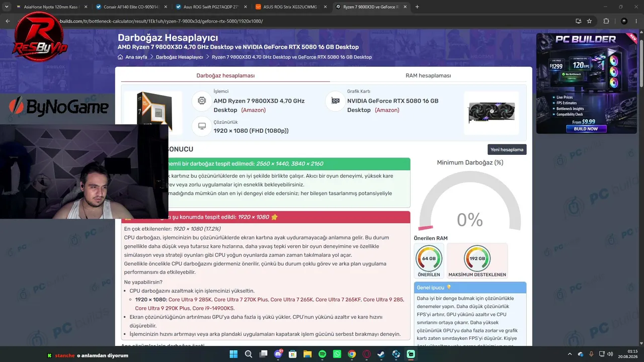This screenshot has height=362, width=644.
Task: Click the 1920 × 1080 (FHD (1080p)) resolution text
Action: coord(251,131)
